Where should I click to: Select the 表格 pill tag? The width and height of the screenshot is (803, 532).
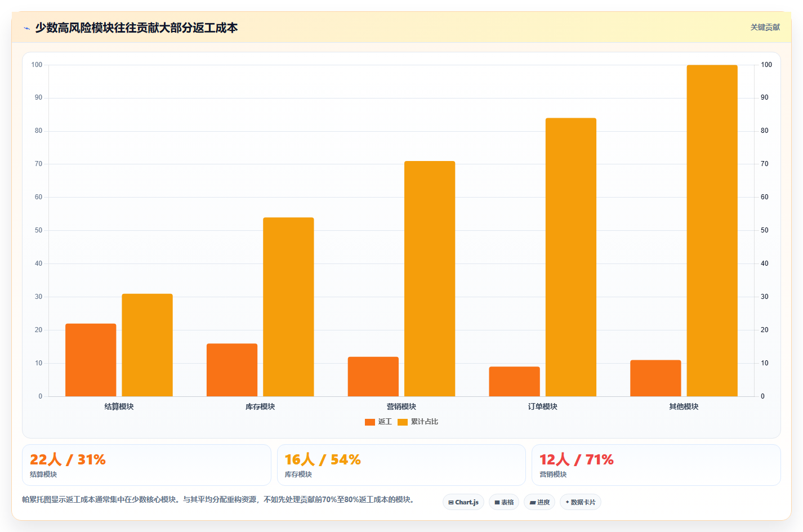point(504,502)
